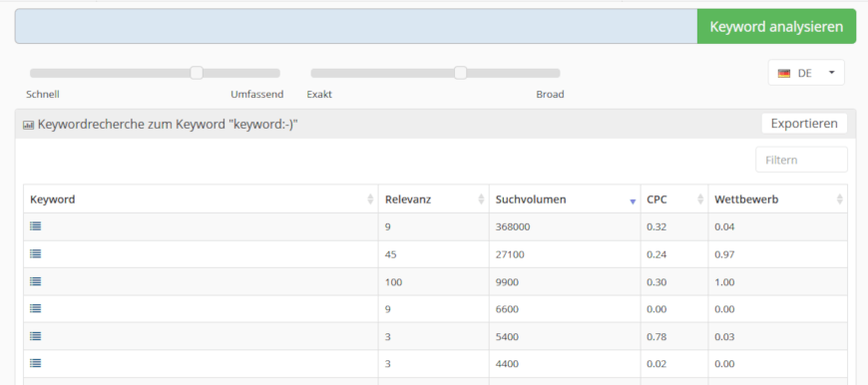Click the chart icon beside Keywordrecherche title

click(28, 125)
